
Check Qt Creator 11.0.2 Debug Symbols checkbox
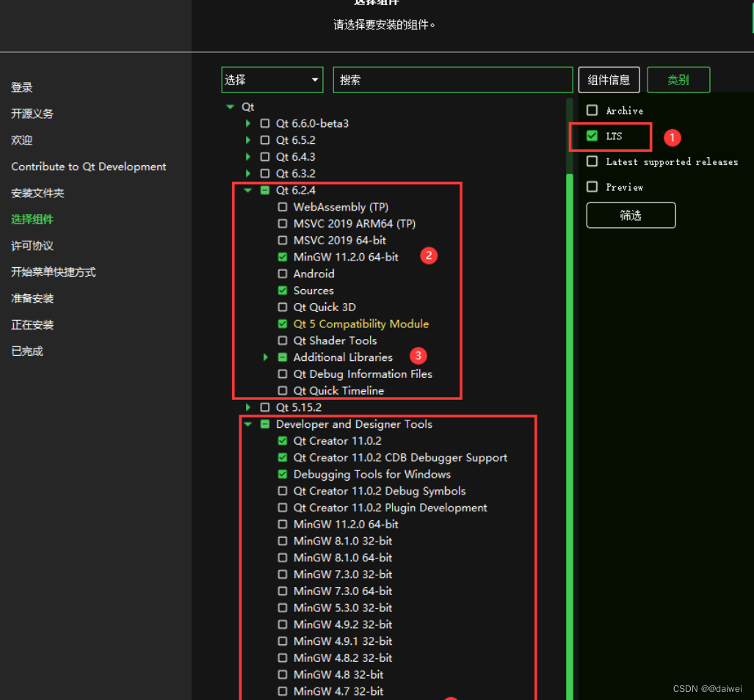283,491
